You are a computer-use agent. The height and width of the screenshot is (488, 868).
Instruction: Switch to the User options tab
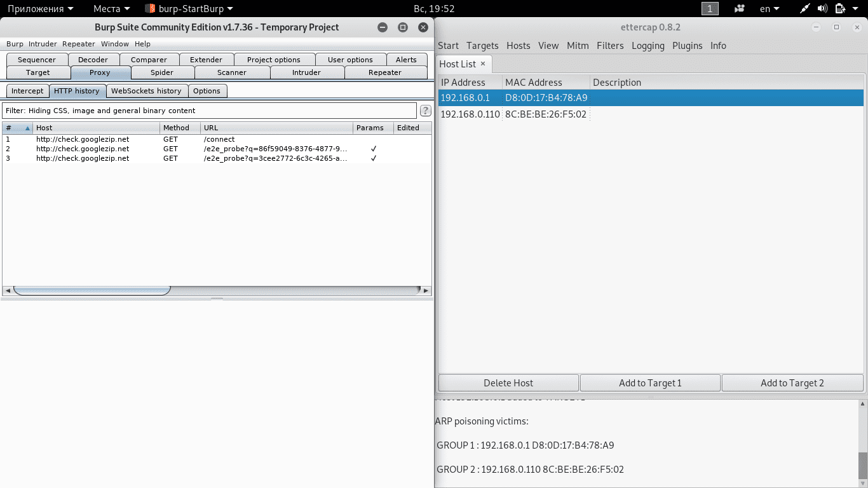(x=350, y=60)
